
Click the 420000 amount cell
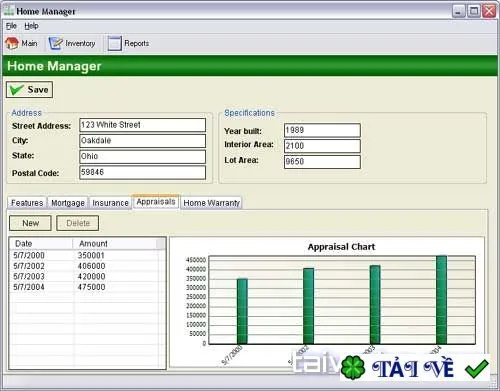91,277
